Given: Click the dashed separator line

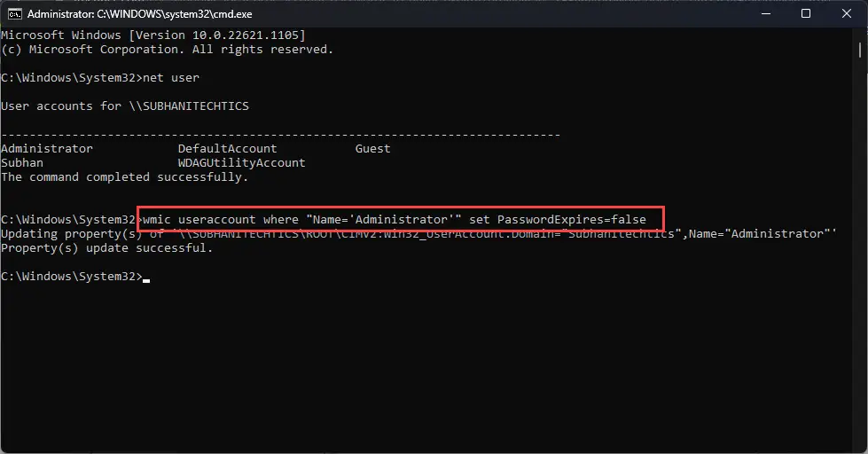Looking at the screenshot, I should click(281, 135).
